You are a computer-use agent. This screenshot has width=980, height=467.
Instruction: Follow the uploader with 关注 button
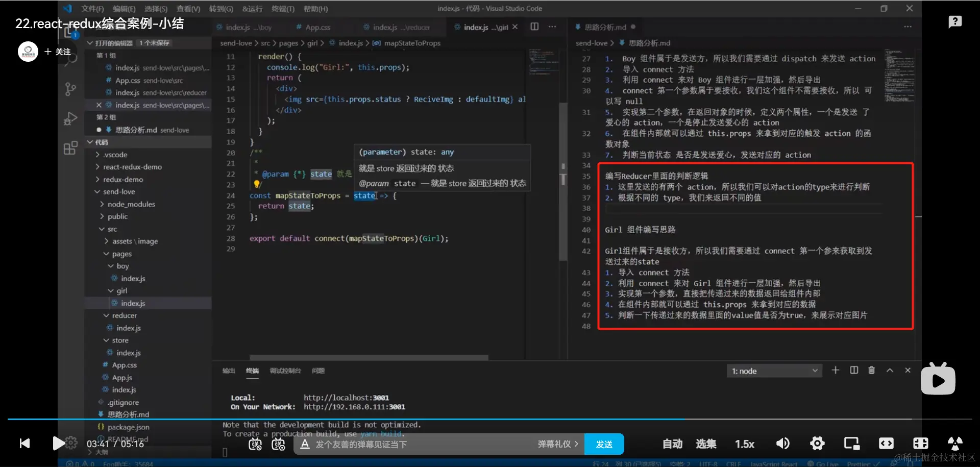point(58,52)
